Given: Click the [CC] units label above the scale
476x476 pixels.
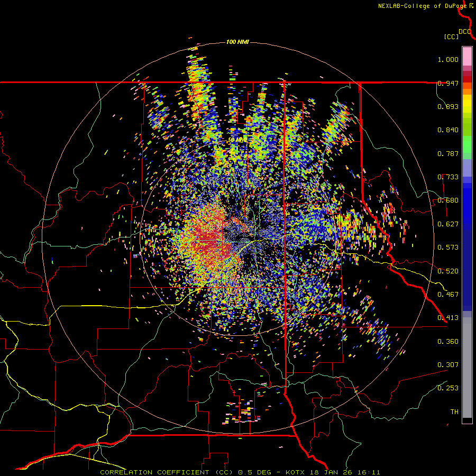Looking at the screenshot, I should click(x=451, y=36).
